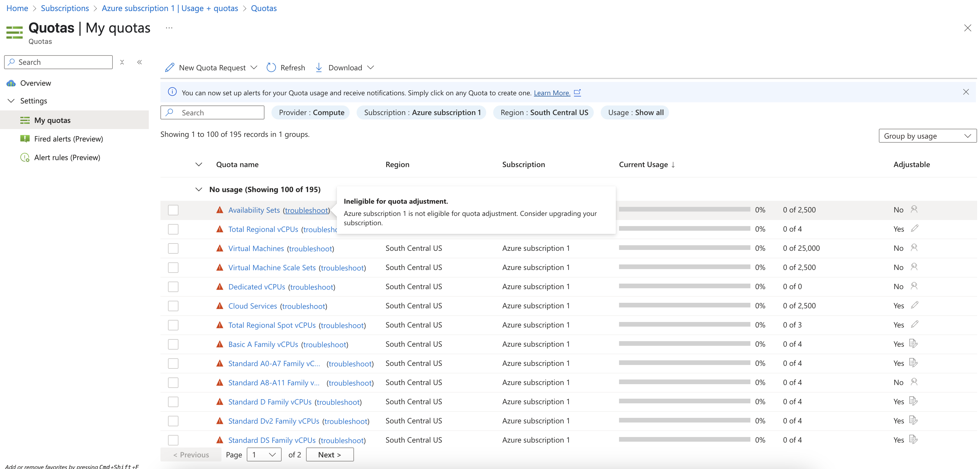Open the page number dropdown
This screenshot has height=469, width=980.
click(264, 454)
